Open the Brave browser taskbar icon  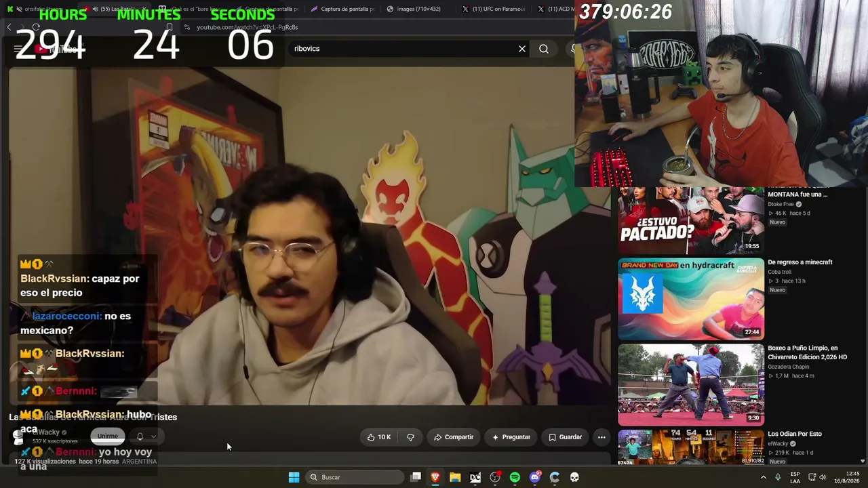435,477
